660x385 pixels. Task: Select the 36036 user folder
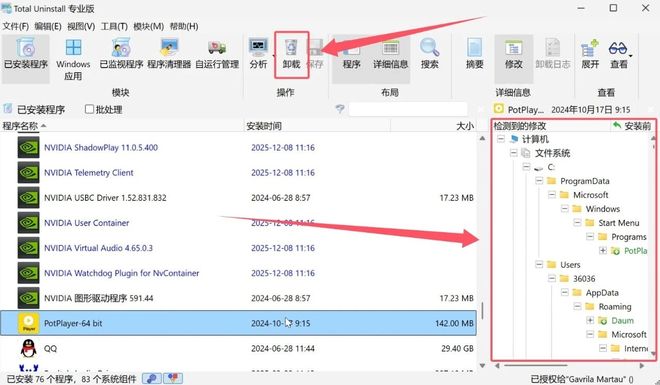584,279
